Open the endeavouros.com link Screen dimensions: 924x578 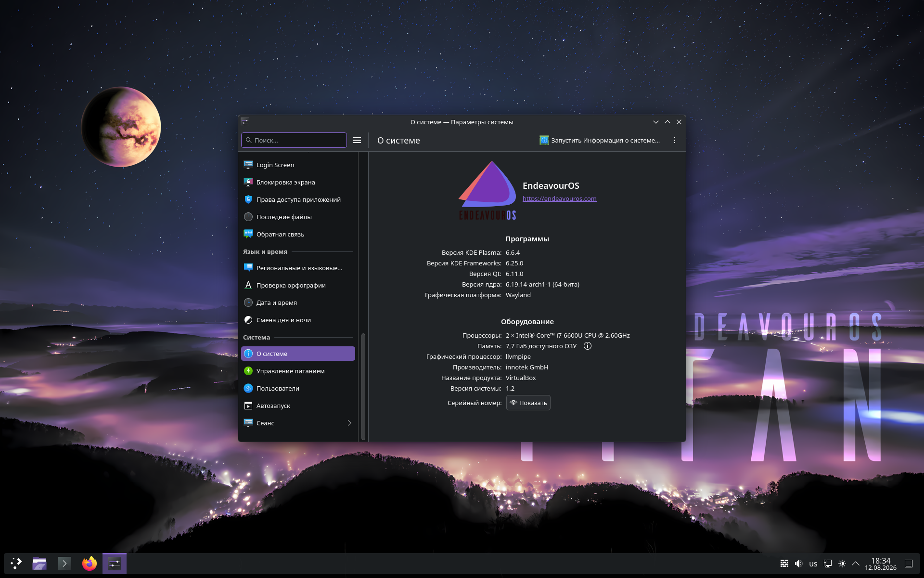[560, 198]
